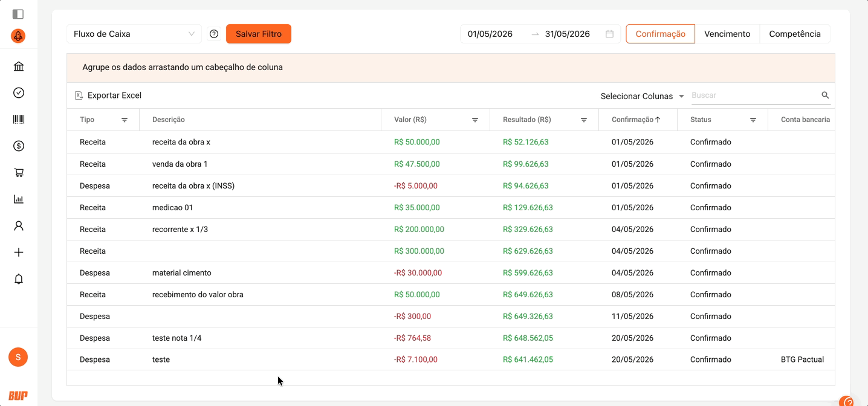Screen dimensions: 868x406
Task: Switch to the Vencimento tab
Action: click(727, 34)
